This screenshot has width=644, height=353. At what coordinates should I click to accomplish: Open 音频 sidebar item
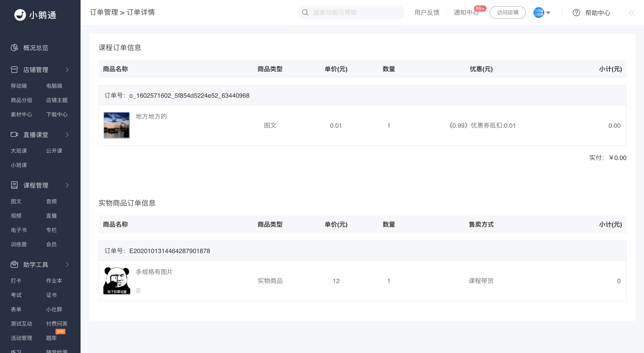[51, 201]
